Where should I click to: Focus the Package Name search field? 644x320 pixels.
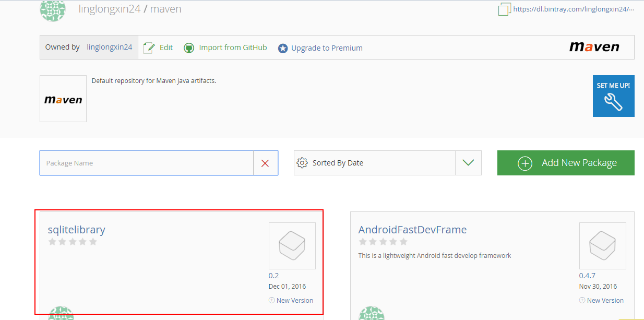(147, 163)
